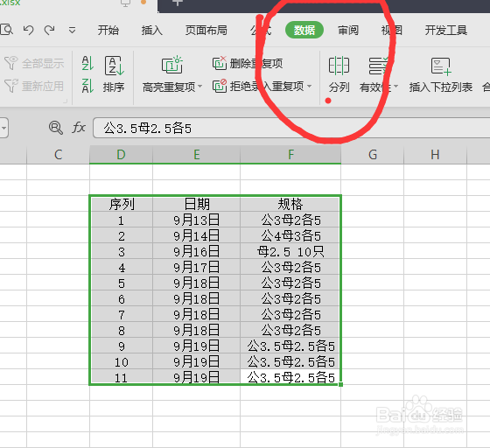The width and height of the screenshot is (490, 448).
Task: Select column H header
Action: [436, 154]
